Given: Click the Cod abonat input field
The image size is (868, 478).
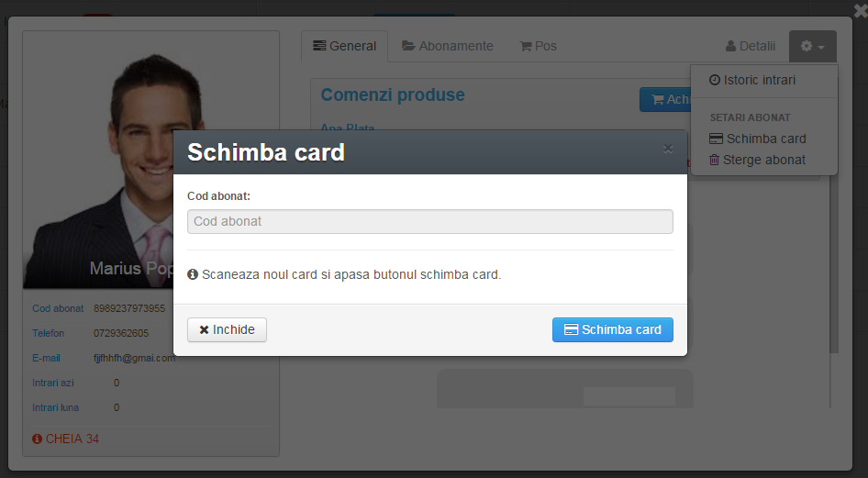Looking at the screenshot, I should click(x=430, y=221).
